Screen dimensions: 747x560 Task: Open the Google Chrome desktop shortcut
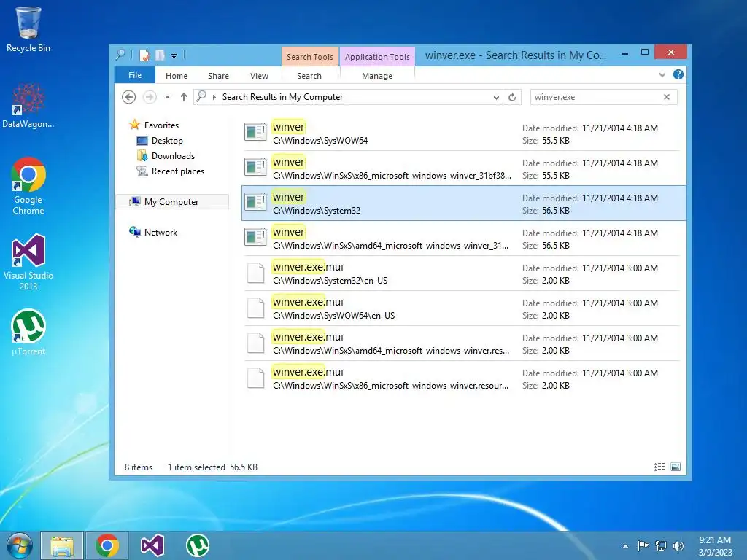coord(28,186)
